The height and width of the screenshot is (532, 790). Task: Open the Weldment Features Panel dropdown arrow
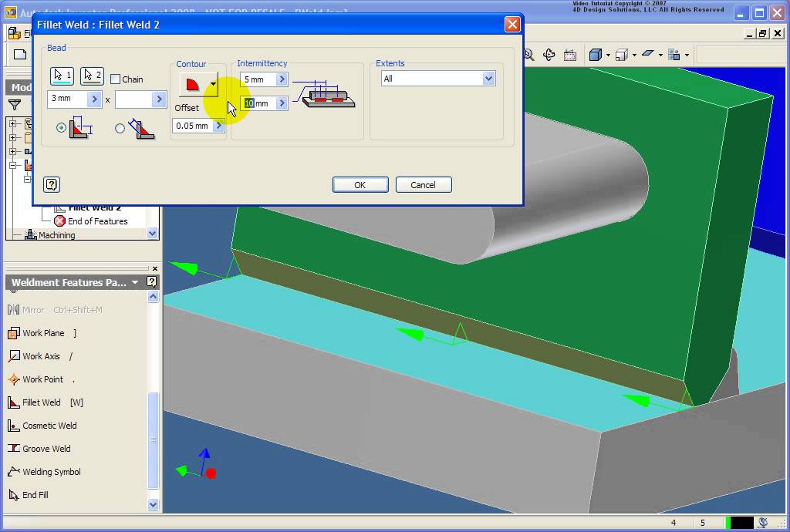(135, 282)
